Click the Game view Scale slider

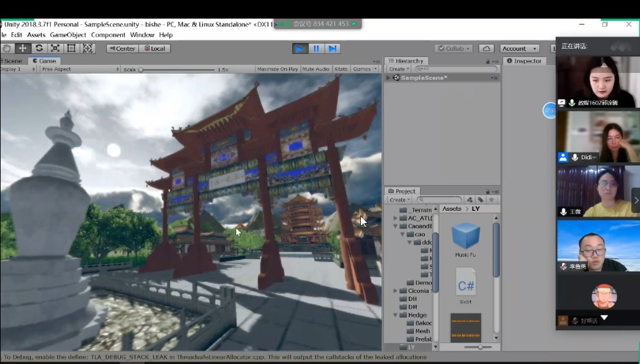177,69
